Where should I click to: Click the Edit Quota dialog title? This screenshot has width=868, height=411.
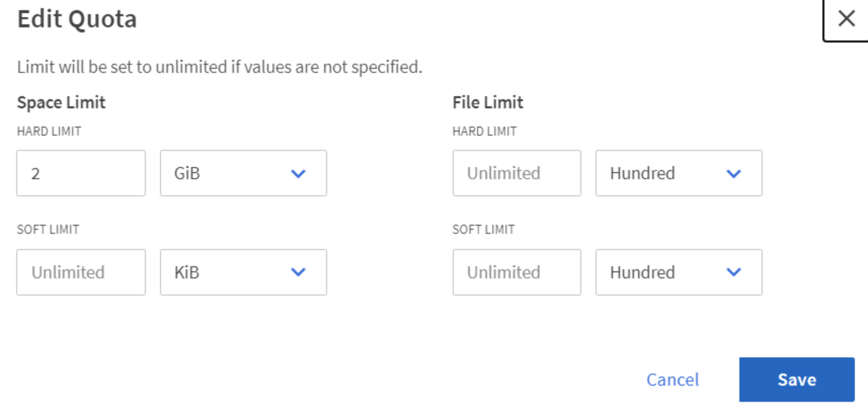pos(77,19)
